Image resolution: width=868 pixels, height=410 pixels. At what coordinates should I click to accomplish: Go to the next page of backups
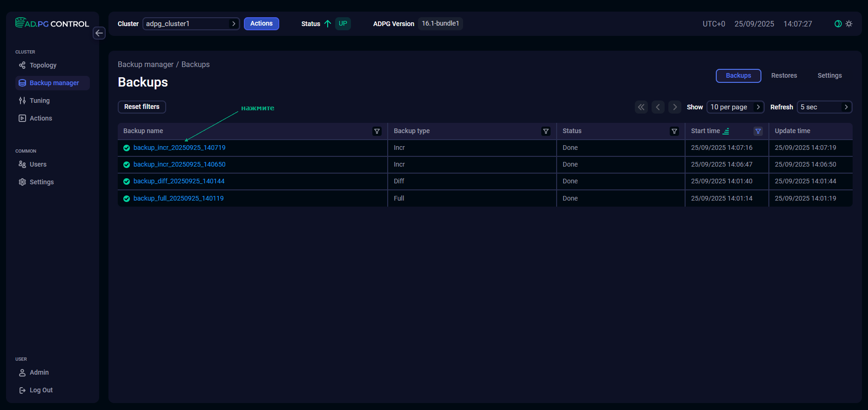tap(675, 107)
